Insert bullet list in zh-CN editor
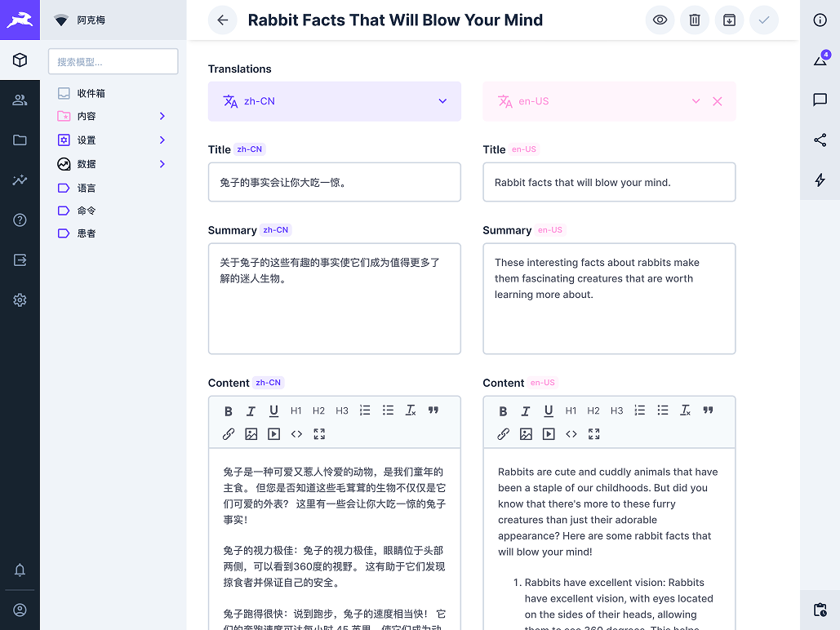This screenshot has width=840, height=630. click(x=388, y=410)
